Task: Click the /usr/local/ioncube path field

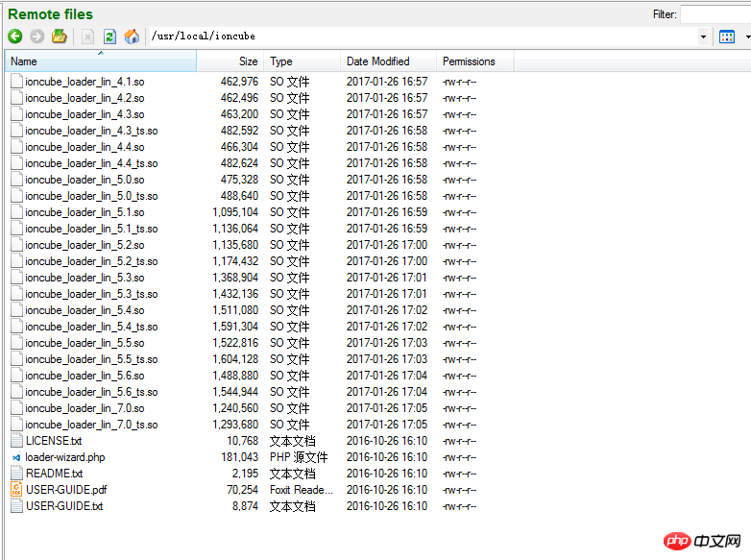Action: pos(424,37)
